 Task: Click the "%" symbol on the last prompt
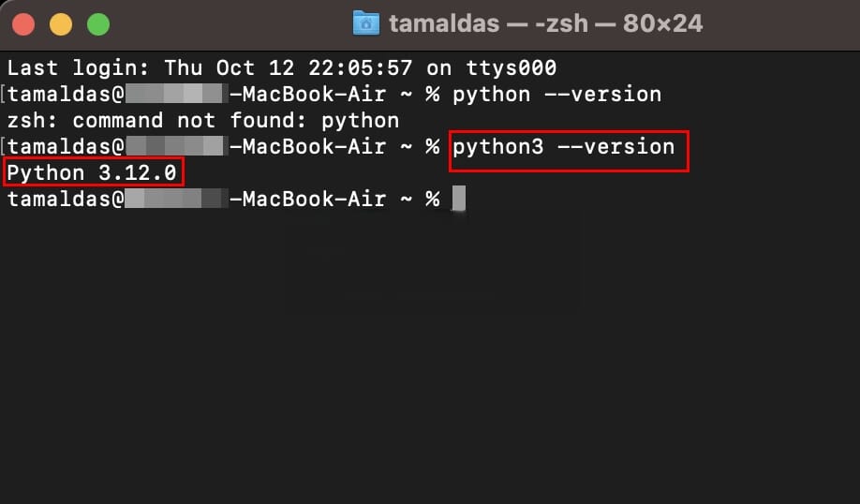click(x=432, y=200)
